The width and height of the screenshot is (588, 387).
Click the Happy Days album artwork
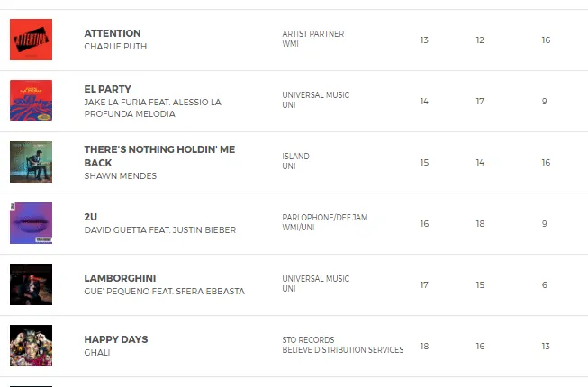point(31,346)
